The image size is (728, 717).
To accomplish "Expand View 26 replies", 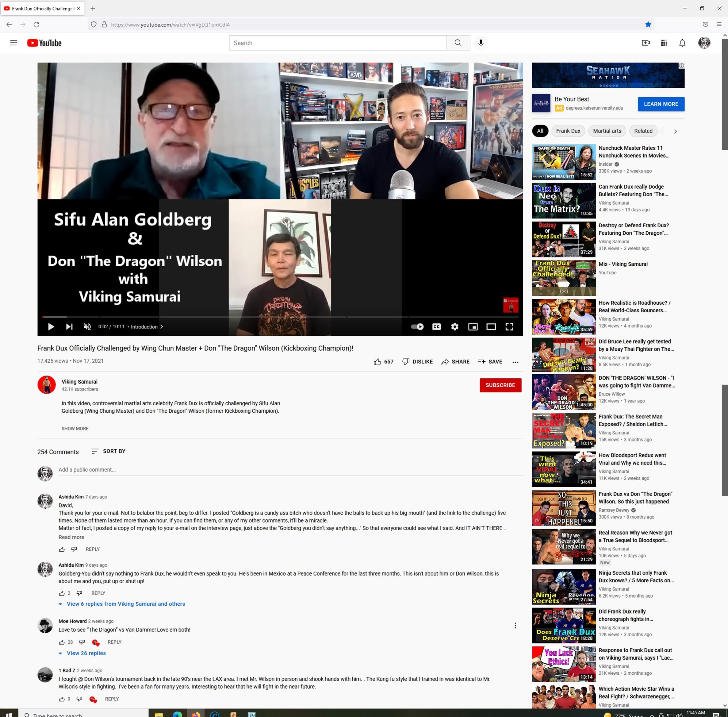I will (82, 653).
